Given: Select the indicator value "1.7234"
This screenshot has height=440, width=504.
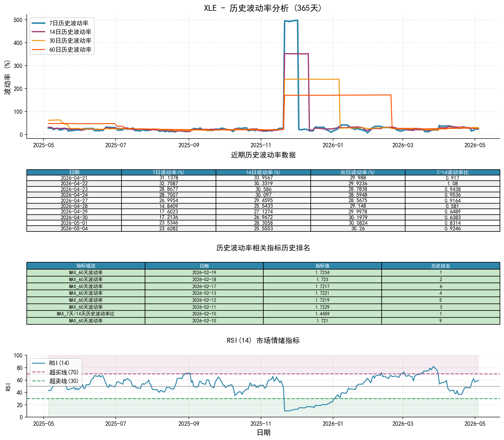Looking at the screenshot, I should 322,273.
